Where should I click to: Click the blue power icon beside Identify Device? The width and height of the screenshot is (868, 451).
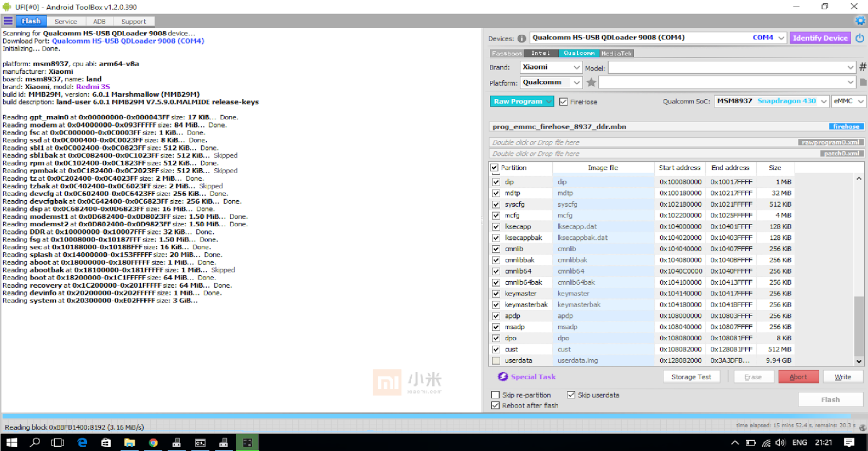(860, 38)
